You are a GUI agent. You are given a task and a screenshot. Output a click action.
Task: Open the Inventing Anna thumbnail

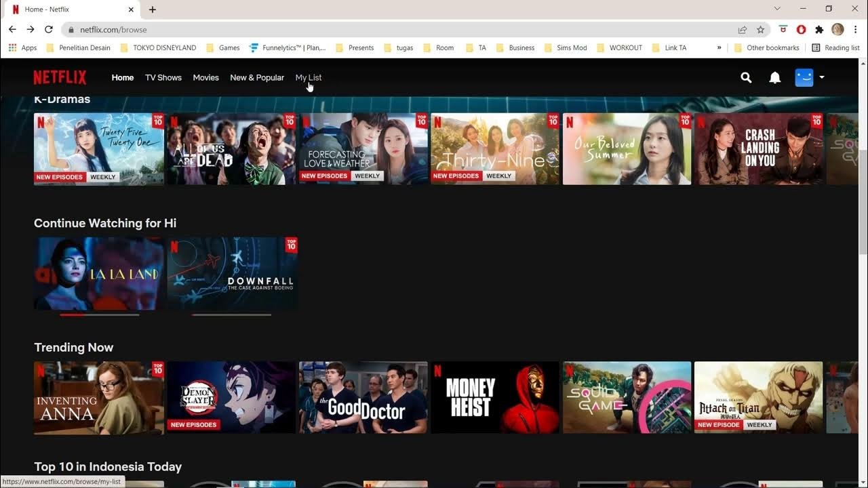point(99,398)
